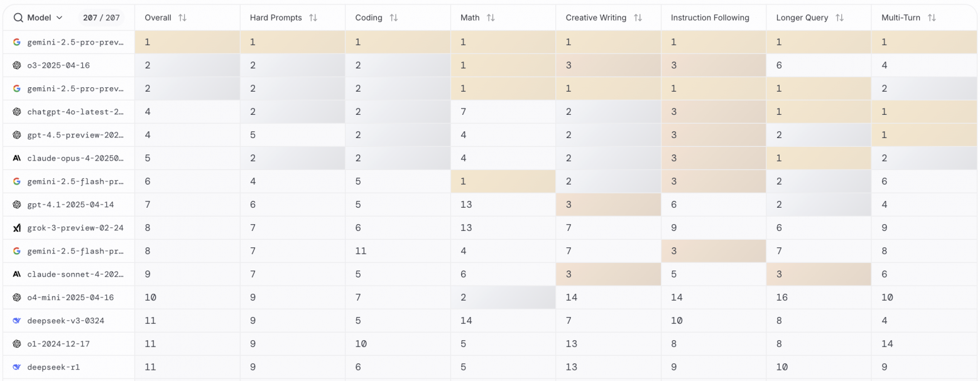Expand the Model dropdown chevron

coord(60,18)
